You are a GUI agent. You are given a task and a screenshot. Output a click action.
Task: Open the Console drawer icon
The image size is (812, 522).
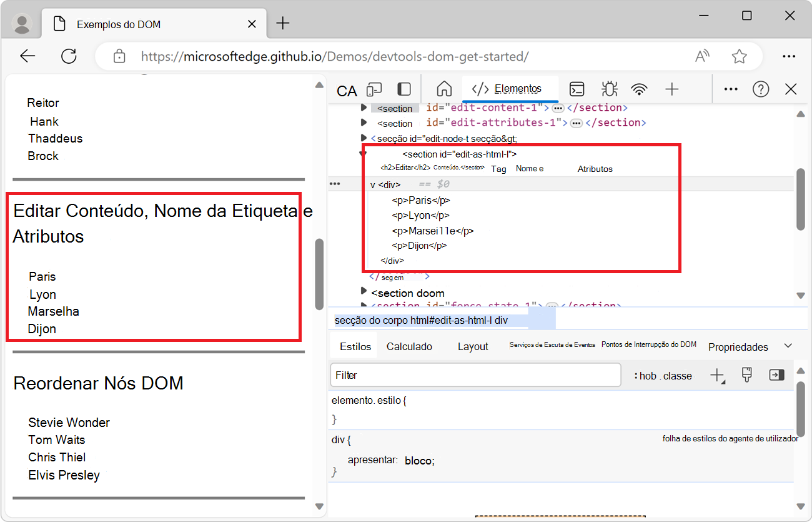pyautogui.click(x=577, y=89)
